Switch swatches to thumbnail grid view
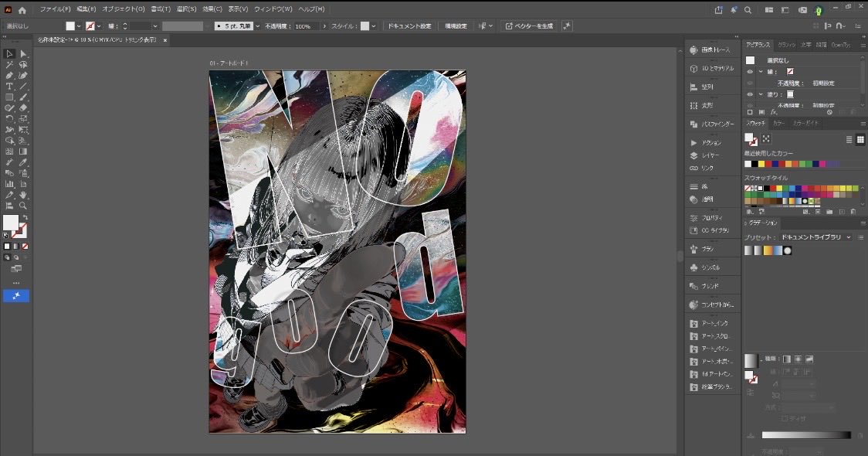This screenshot has height=456, width=868. click(860, 140)
